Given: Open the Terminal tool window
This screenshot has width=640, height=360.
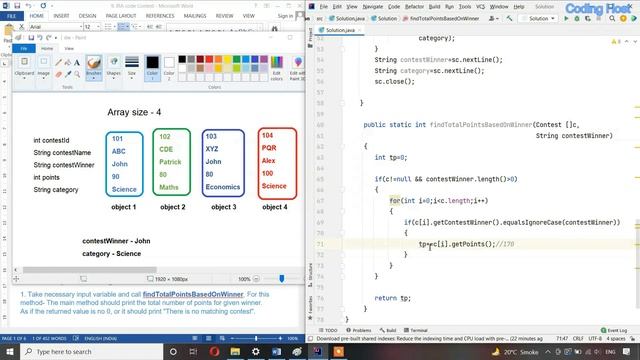Looking at the screenshot, I should coord(416,330).
